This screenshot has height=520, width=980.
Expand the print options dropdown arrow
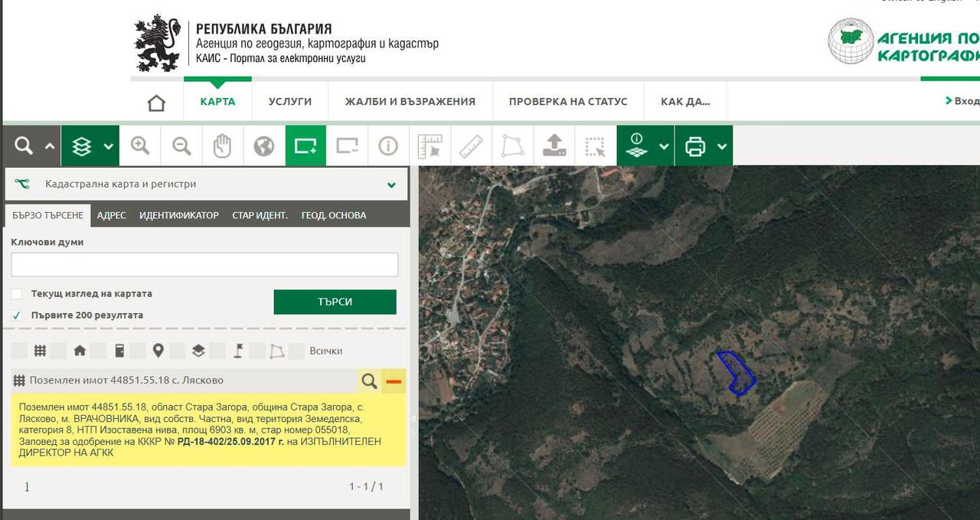[x=722, y=146]
